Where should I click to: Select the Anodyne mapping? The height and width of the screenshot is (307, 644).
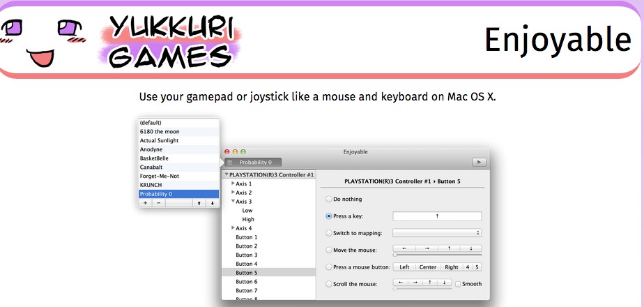(178, 149)
